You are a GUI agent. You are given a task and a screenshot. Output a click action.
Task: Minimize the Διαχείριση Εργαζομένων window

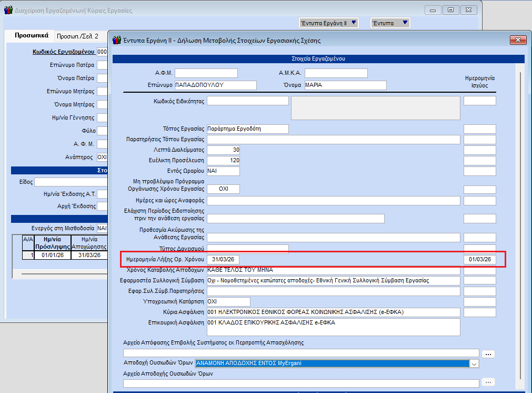[x=433, y=10]
